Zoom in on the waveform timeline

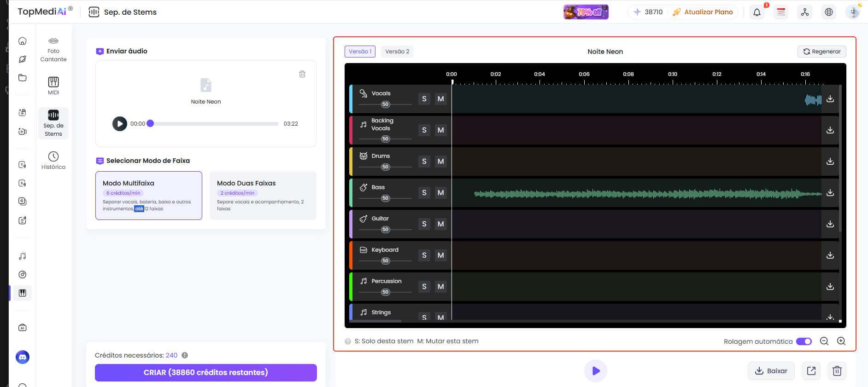tap(841, 341)
